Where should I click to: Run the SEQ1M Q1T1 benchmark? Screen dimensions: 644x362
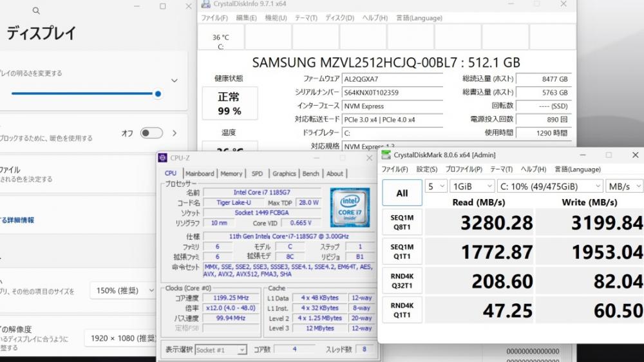(x=402, y=251)
